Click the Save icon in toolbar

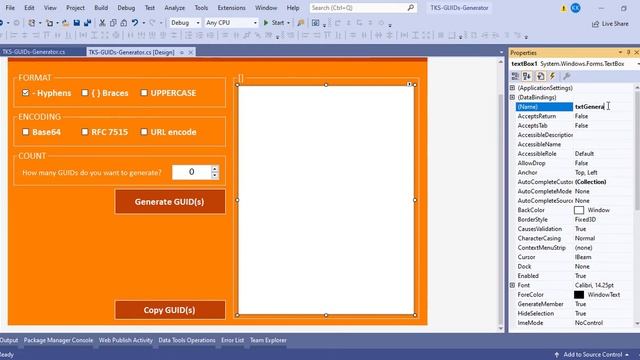[x=77, y=23]
